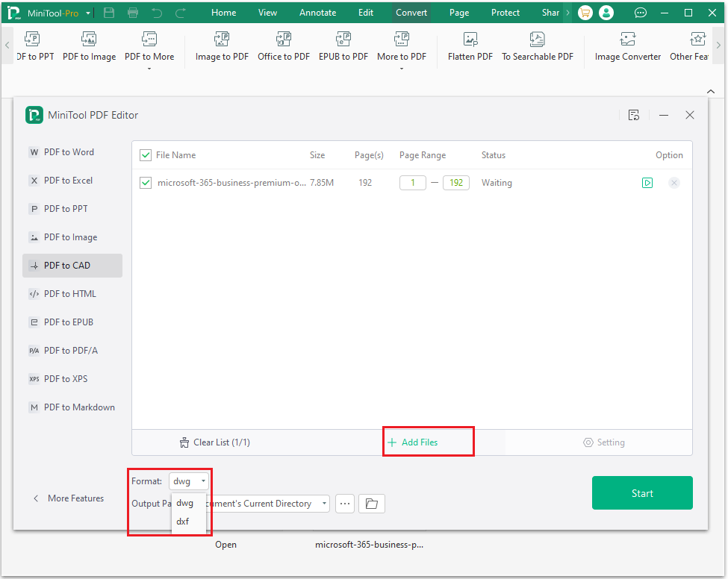This screenshot has width=728, height=579.
Task: Open the Home tab
Action: [x=224, y=13]
